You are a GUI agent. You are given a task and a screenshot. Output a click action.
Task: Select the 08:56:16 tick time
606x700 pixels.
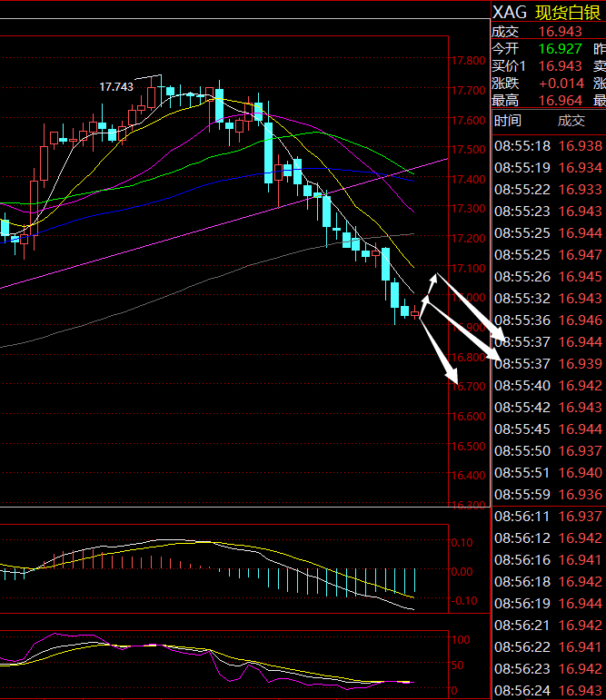point(522,560)
